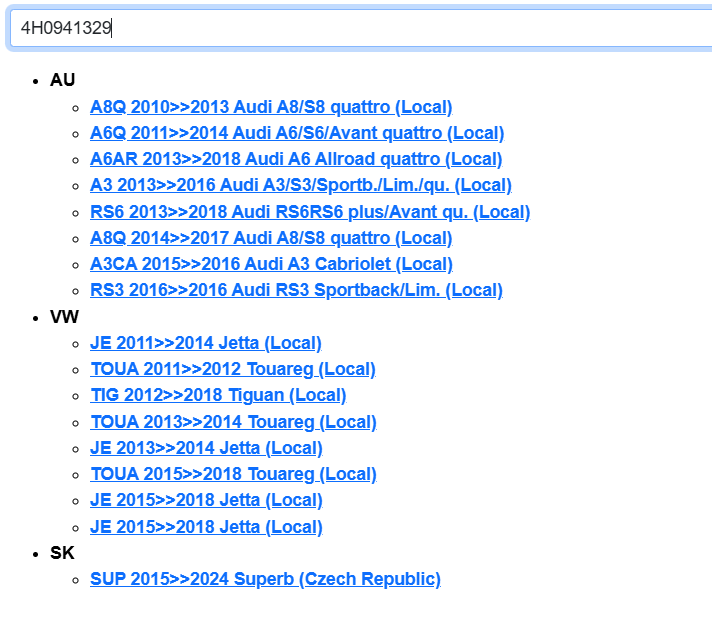The width and height of the screenshot is (712, 622).
Task: Open SUP 2015>>2024 Superb (Czech Republic) link
Action: click(x=265, y=579)
